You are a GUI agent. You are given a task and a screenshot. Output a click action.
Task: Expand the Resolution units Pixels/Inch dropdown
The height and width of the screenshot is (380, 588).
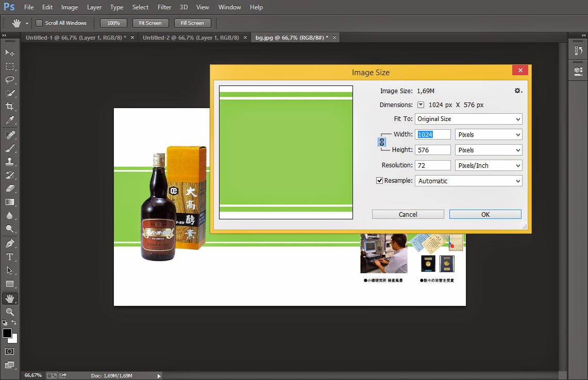tap(489, 165)
